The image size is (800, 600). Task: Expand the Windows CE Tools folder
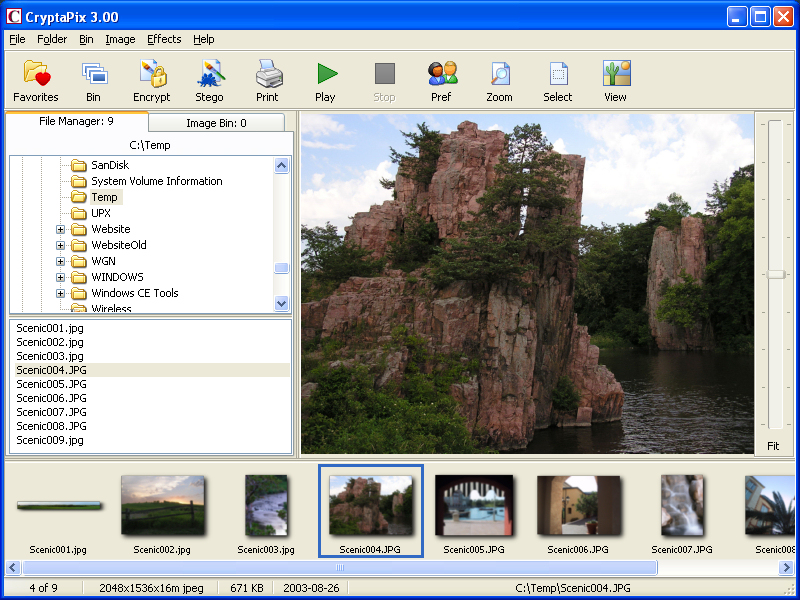coord(61,294)
